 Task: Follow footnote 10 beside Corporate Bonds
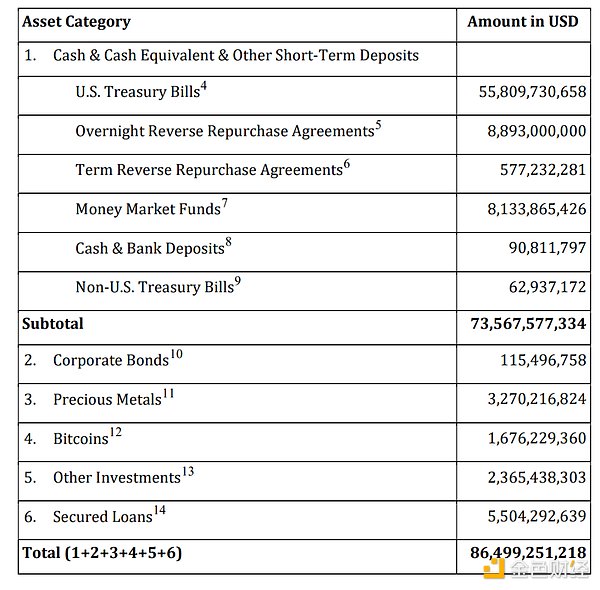[x=177, y=354]
